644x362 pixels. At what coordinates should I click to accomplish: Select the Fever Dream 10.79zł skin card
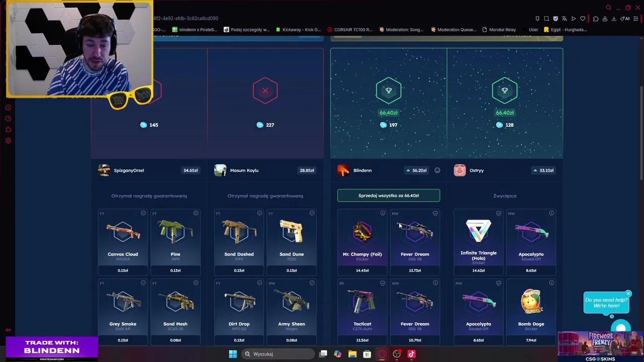coord(415,312)
